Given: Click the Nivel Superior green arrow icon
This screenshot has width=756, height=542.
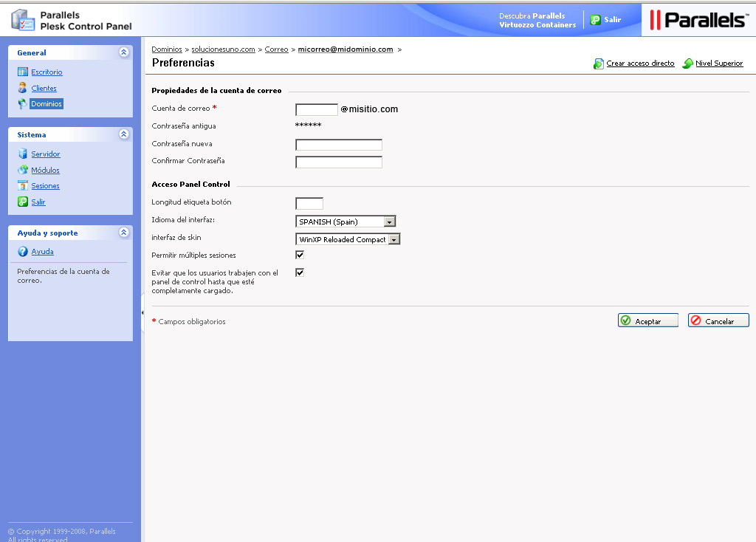Looking at the screenshot, I should 687,64.
